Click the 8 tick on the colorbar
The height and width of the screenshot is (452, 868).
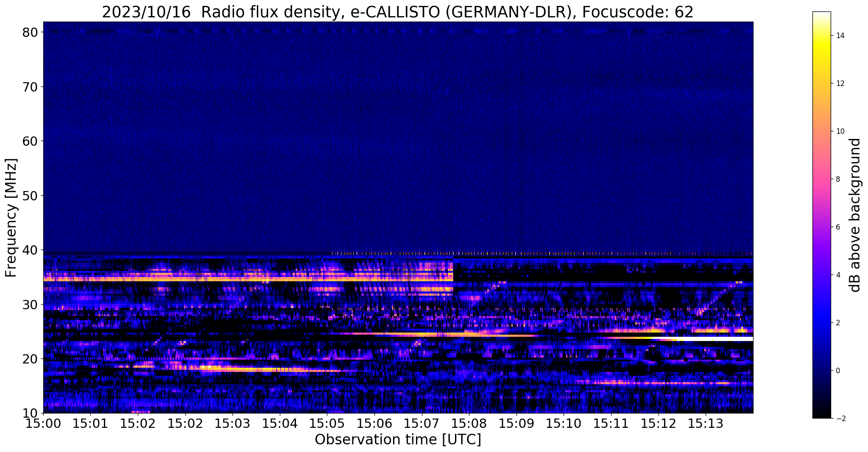coord(838,179)
